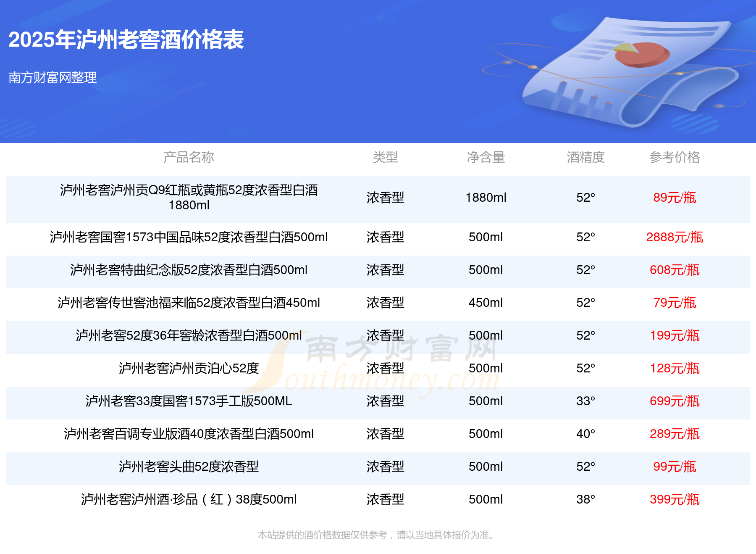
Task: Click the 参考价格 column header
Action: pyautogui.click(x=675, y=157)
